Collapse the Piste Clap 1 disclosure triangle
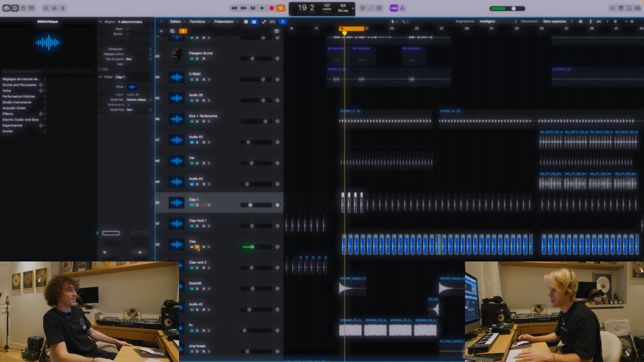The width and height of the screenshot is (644, 362). click(x=100, y=77)
